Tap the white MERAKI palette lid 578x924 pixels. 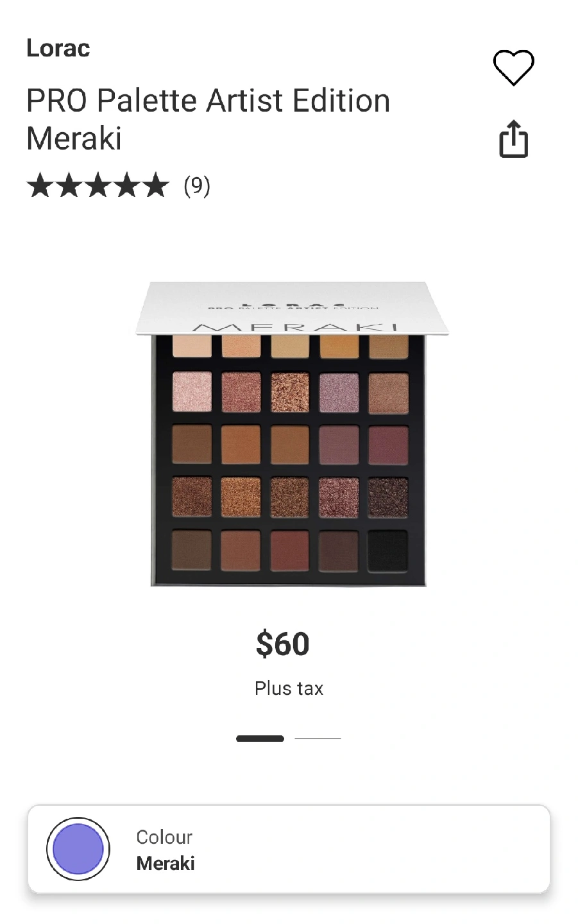click(292, 308)
